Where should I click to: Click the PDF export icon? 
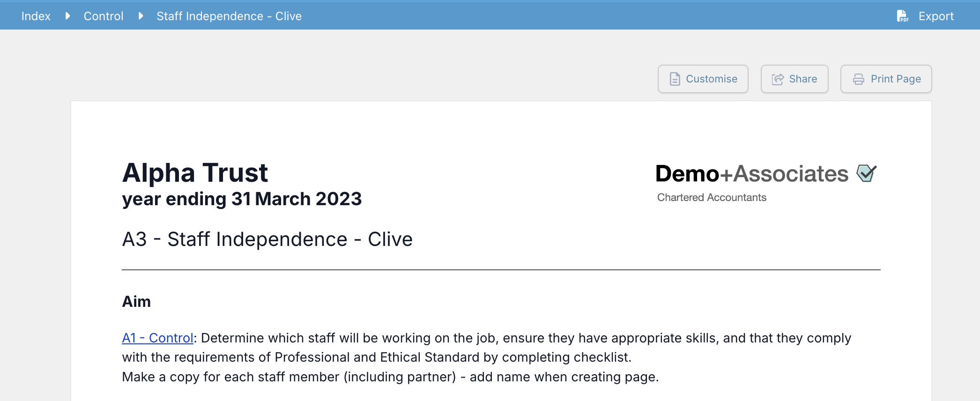(x=902, y=16)
